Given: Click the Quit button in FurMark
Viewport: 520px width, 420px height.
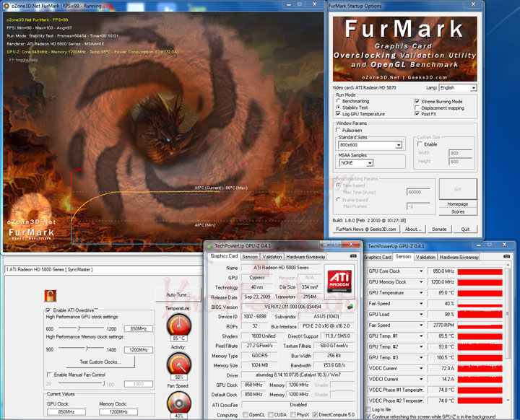Looking at the screenshot, I should [465, 229].
